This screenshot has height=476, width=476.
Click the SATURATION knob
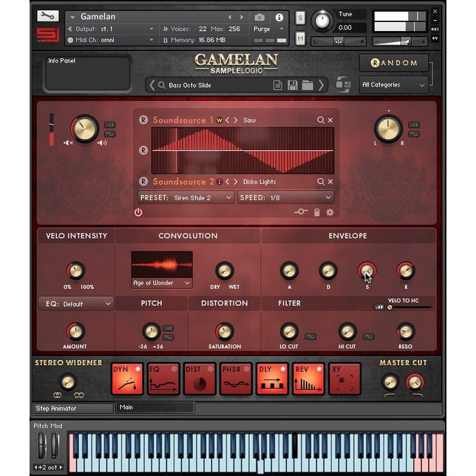click(225, 331)
